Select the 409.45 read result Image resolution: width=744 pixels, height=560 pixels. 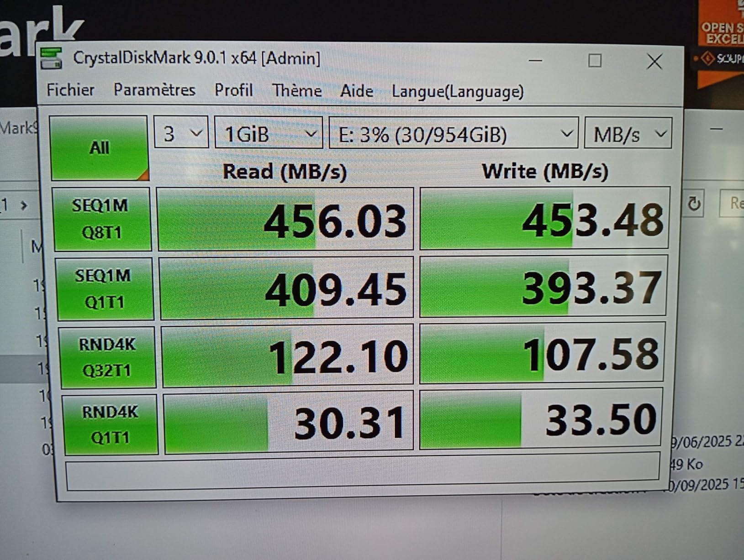[x=287, y=288]
